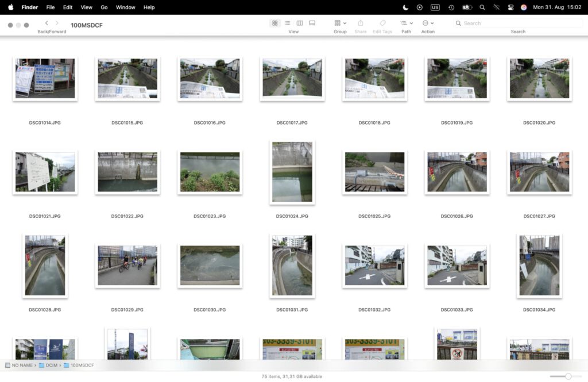Select portrait thumbnail DSC01024.JPG
Screen dimensions: 588x382
coord(292,172)
